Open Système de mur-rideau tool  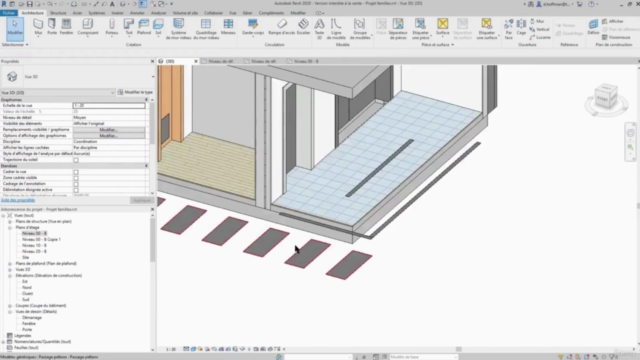point(178,29)
